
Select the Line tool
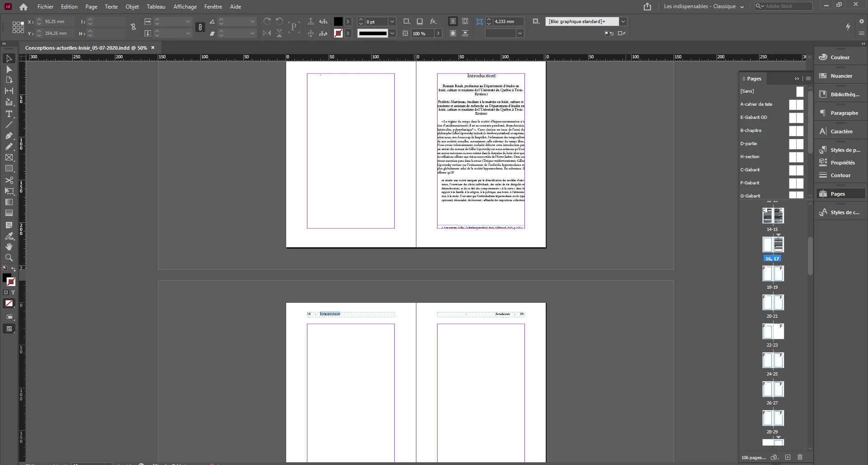(x=9, y=125)
